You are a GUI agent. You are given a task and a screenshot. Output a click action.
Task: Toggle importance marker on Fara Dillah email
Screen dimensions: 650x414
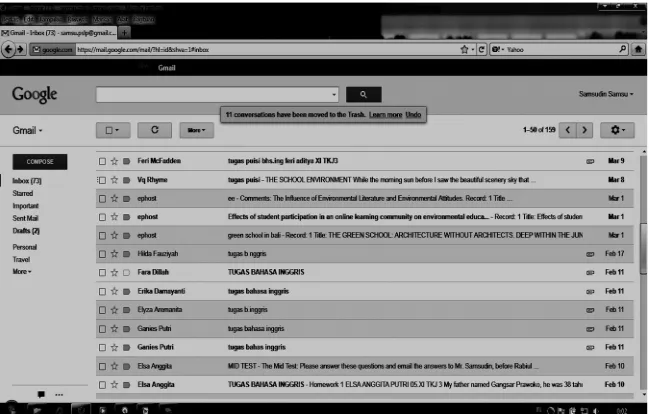click(126, 272)
